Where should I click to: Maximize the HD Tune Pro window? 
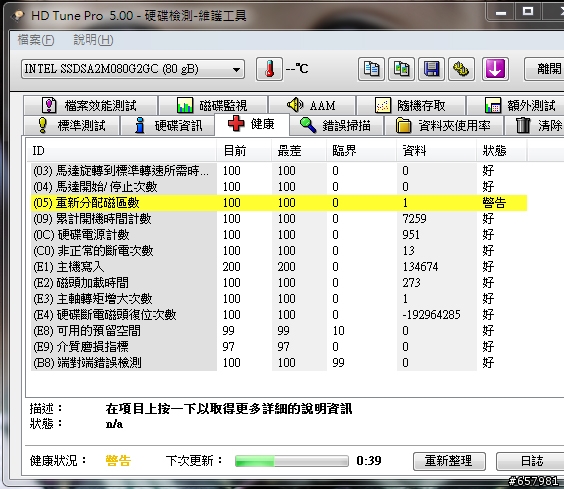point(528,12)
